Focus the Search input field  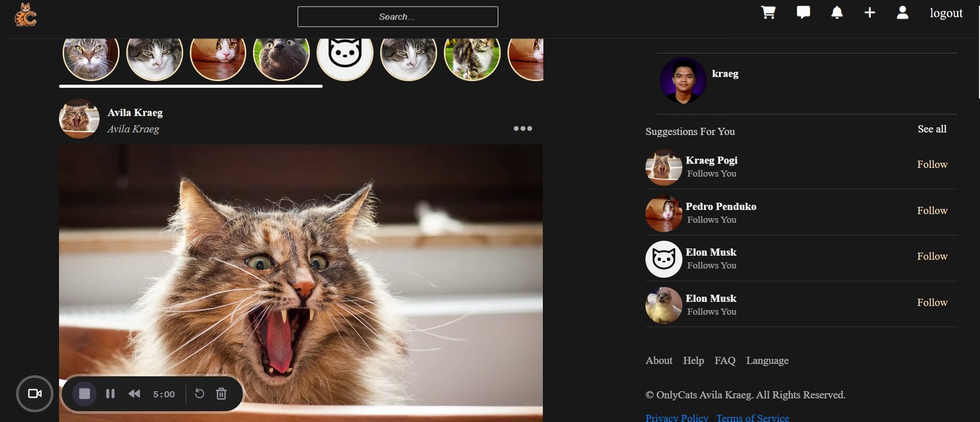pyautogui.click(x=398, y=16)
